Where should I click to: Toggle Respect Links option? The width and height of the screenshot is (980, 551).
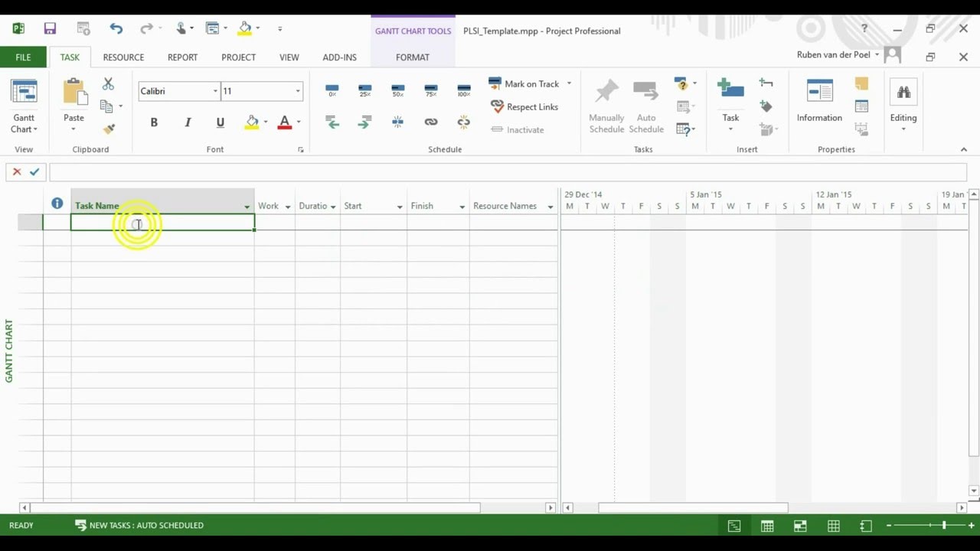coord(524,107)
